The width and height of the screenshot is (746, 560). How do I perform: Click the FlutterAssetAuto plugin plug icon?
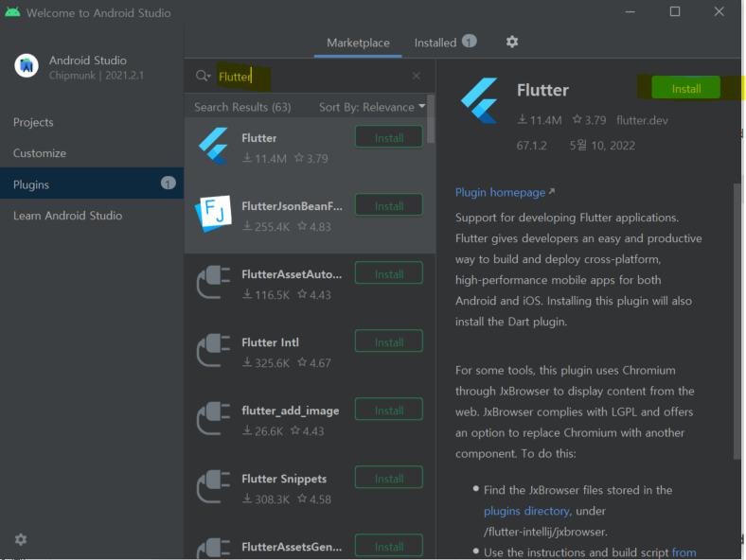[x=213, y=282]
